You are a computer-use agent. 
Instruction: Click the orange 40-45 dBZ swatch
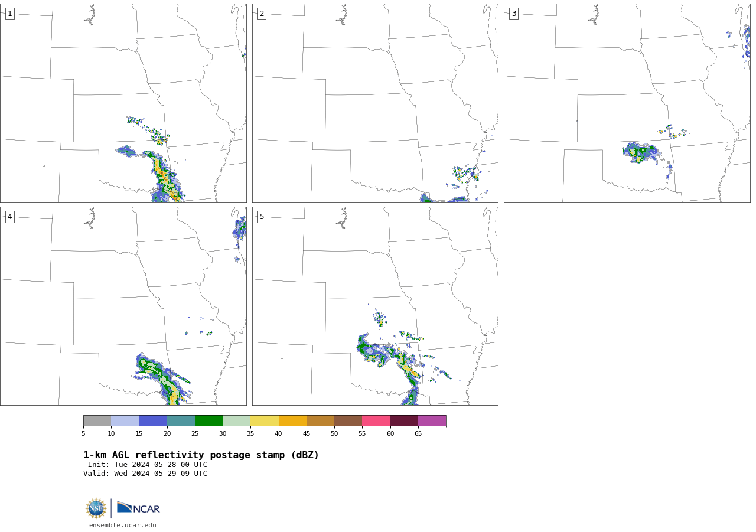point(292,421)
